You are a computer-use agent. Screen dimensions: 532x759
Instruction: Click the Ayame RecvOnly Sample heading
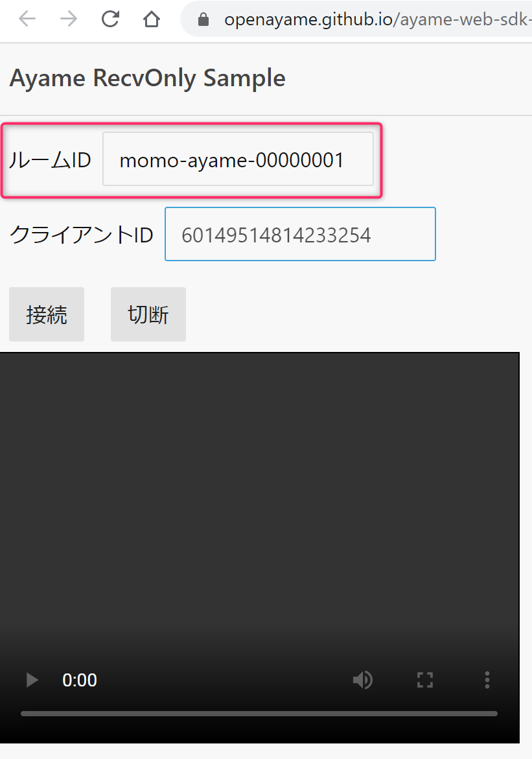[x=148, y=78]
